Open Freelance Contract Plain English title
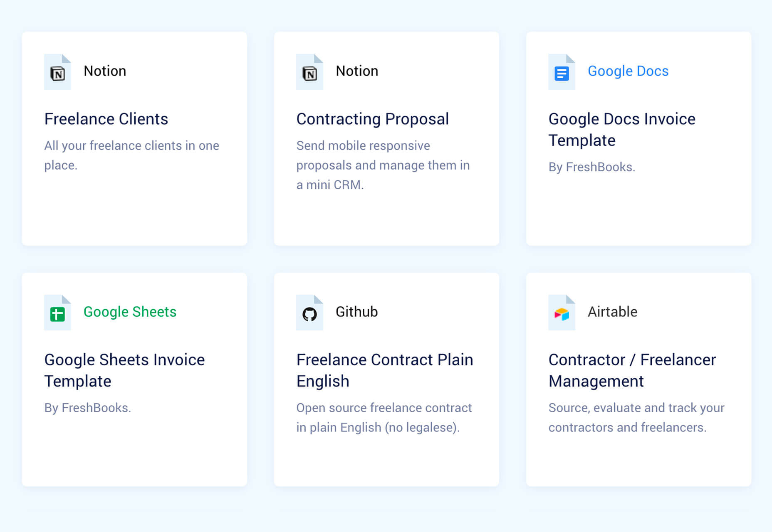The image size is (772, 532). [x=384, y=370]
